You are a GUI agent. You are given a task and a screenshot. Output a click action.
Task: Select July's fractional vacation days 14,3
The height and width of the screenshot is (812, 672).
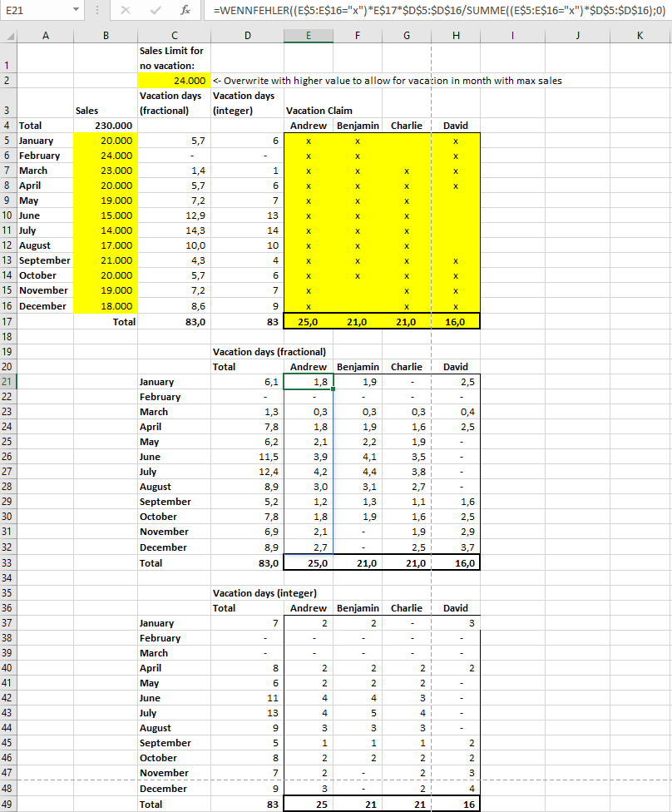tap(174, 230)
